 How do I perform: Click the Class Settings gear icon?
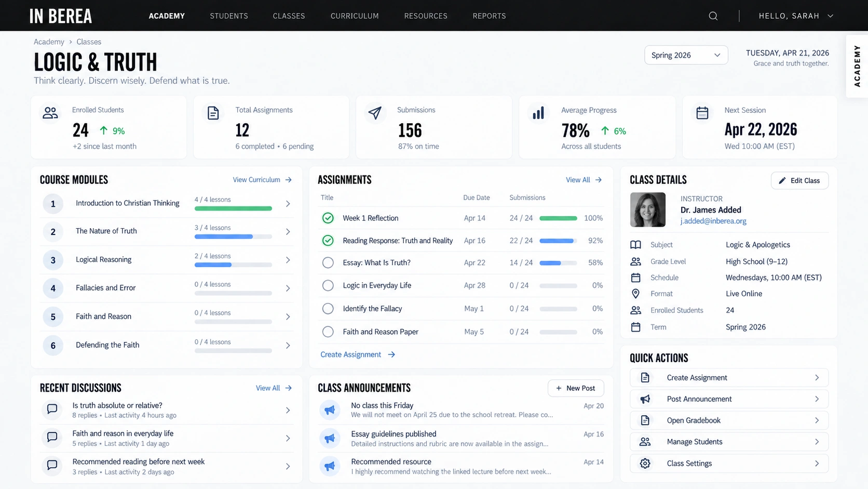coord(645,464)
